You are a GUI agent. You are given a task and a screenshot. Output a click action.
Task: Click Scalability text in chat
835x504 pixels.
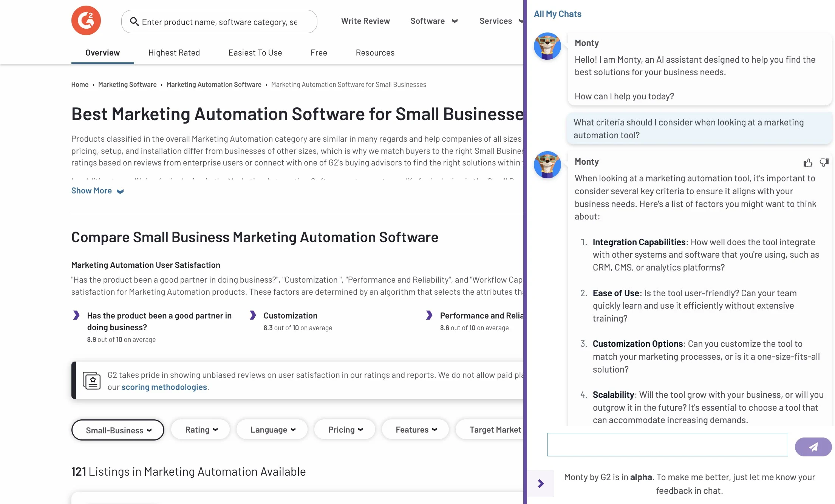(x=613, y=394)
